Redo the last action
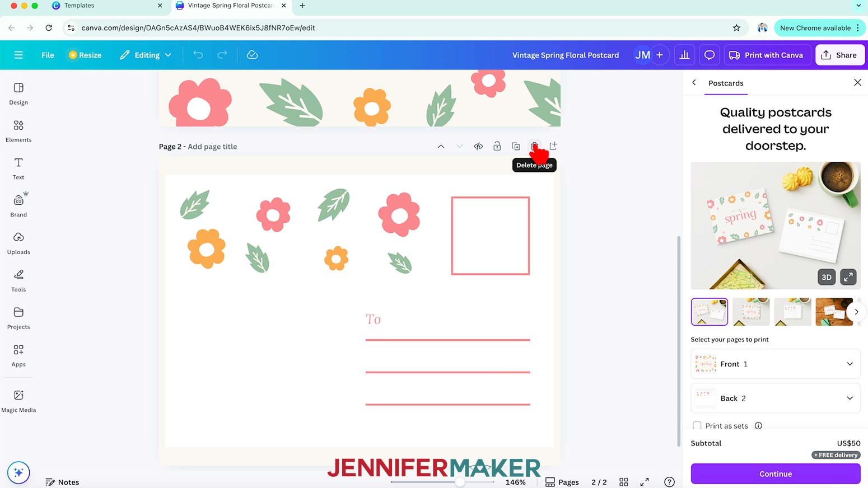Image resolution: width=868 pixels, height=488 pixels. 222,55
